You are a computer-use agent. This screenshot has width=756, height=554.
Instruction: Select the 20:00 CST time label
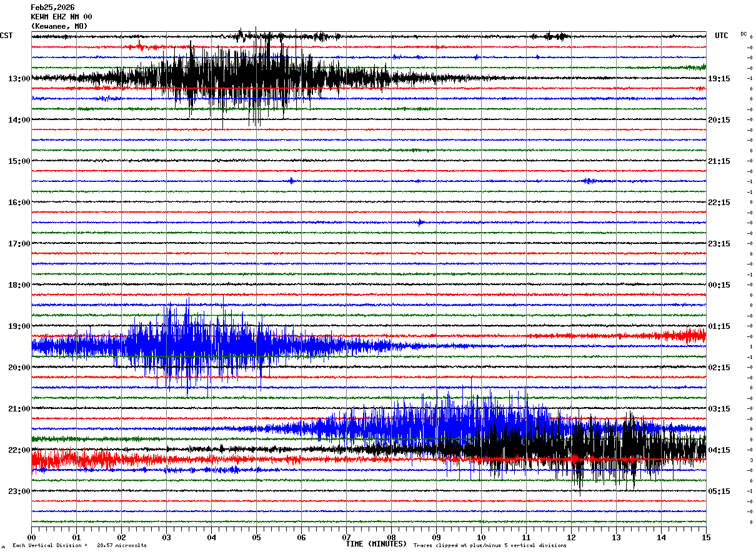click(x=19, y=368)
